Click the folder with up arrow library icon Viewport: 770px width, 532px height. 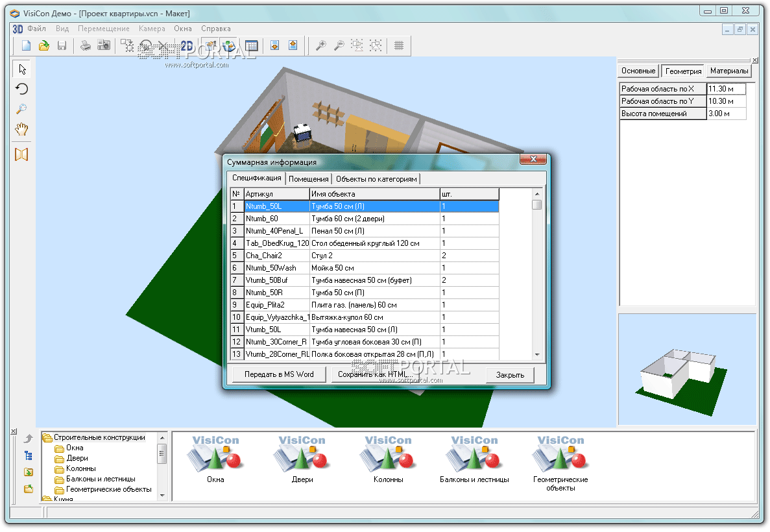coord(29,489)
